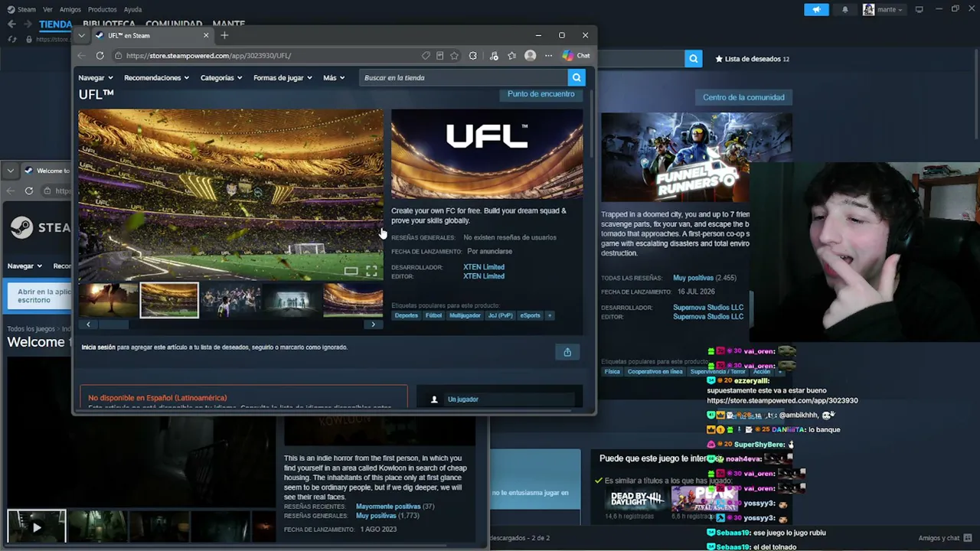Open browser extensions icon
This screenshot has width=980, height=551.
[x=473, y=55]
